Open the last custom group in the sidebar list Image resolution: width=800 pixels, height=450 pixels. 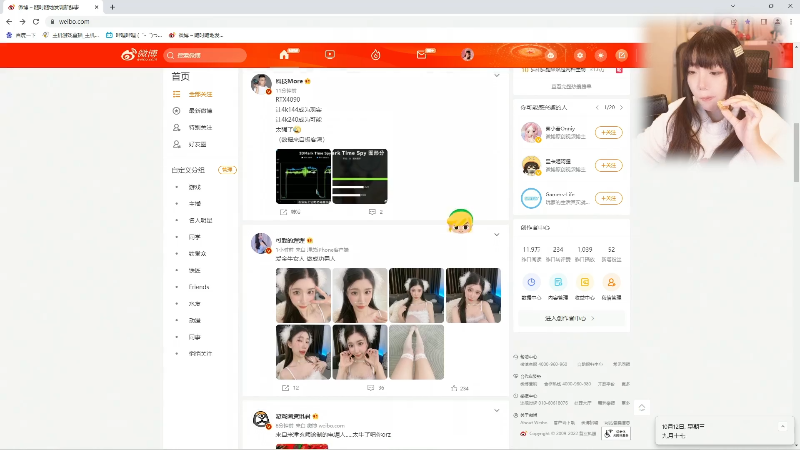[x=200, y=354]
